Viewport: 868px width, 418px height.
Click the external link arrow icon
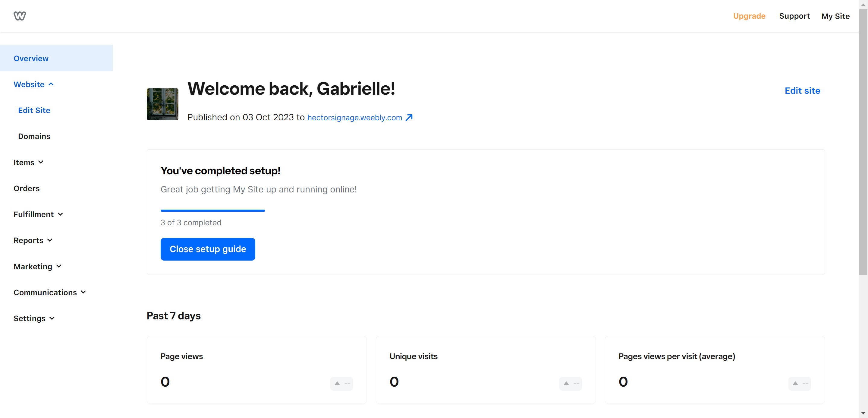(x=409, y=117)
